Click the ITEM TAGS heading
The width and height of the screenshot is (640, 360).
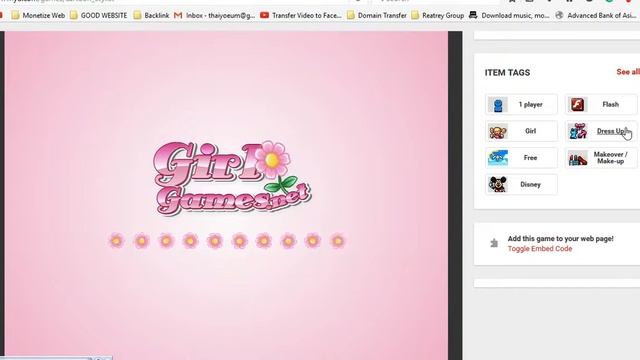click(507, 73)
